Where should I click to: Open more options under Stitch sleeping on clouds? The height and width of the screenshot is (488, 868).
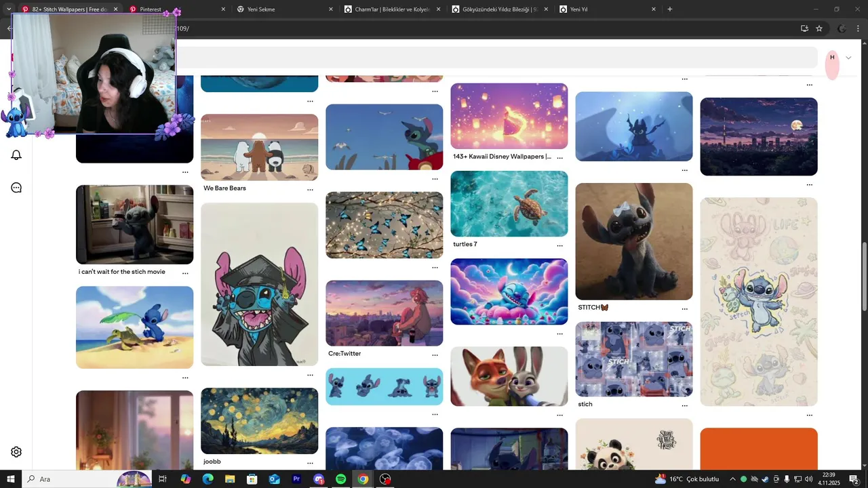559,333
